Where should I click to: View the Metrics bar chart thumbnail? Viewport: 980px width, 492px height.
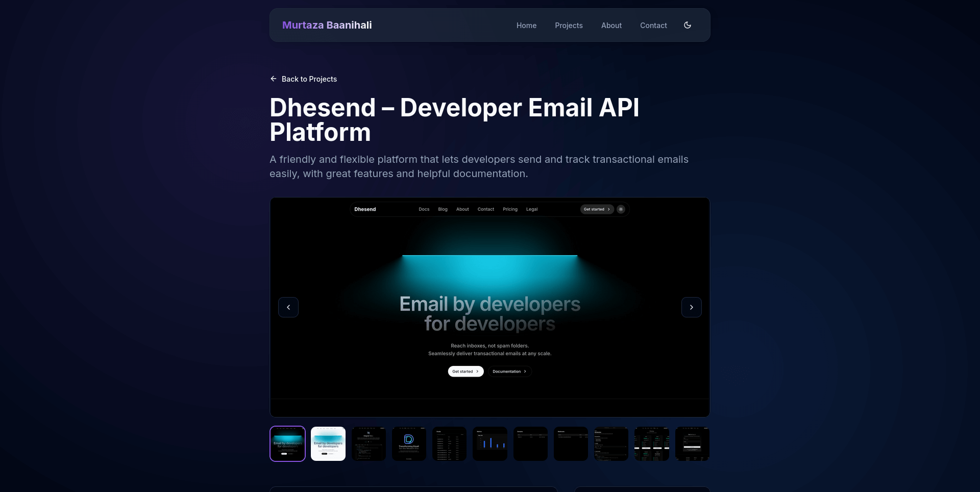click(x=490, y=444)
